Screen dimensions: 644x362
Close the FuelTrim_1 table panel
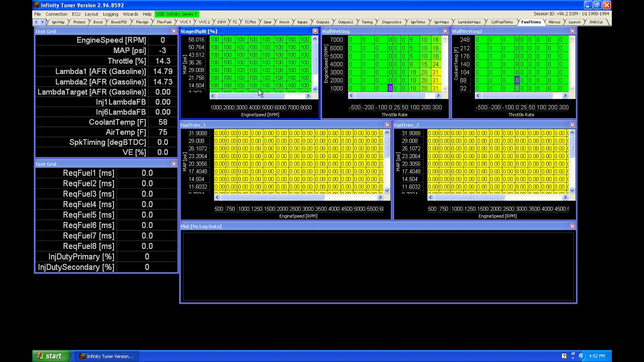[x=387, y=125]
